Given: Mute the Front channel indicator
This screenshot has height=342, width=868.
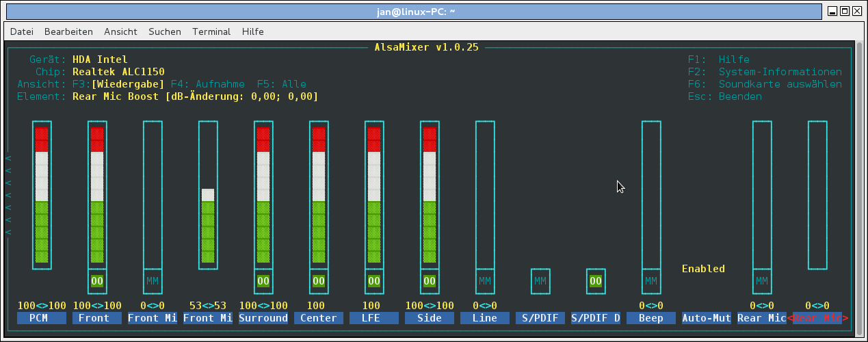Looking at the screenshot, I should pyautogui.click(x=97, y=280).
